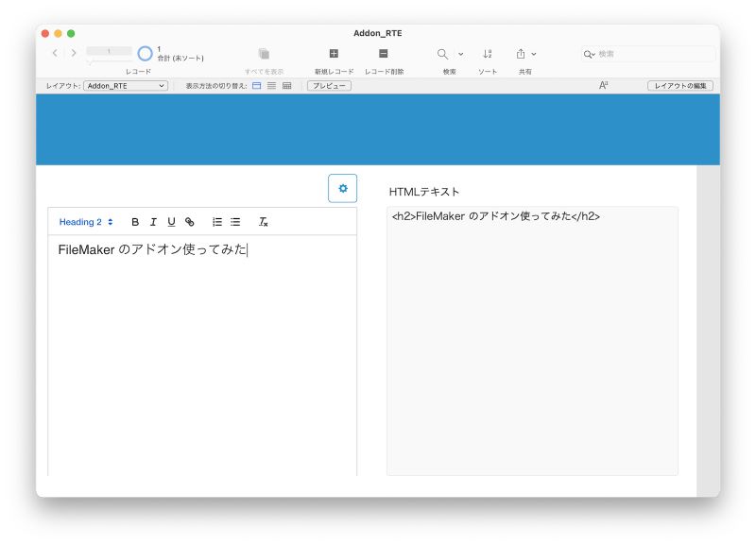Click the レコード削除 label

[x=385, y=72]
